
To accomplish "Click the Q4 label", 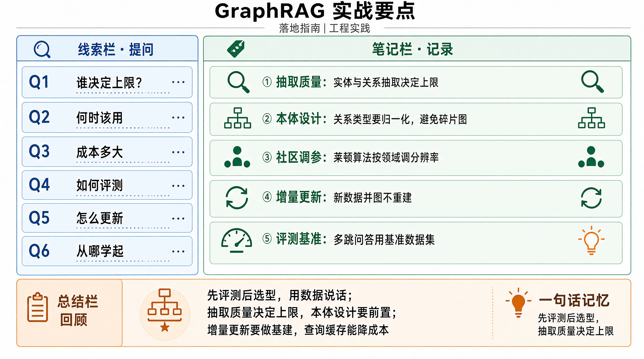I will [39, 185].
